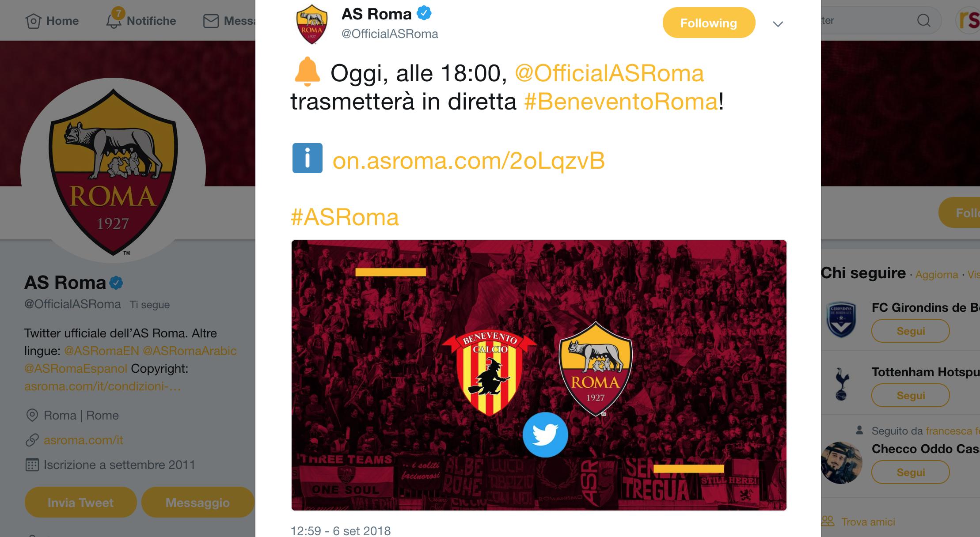The height and width of the screenshot is (537, 980).
Task: Open the Messages envelope icon
Action: pos(211,21)
